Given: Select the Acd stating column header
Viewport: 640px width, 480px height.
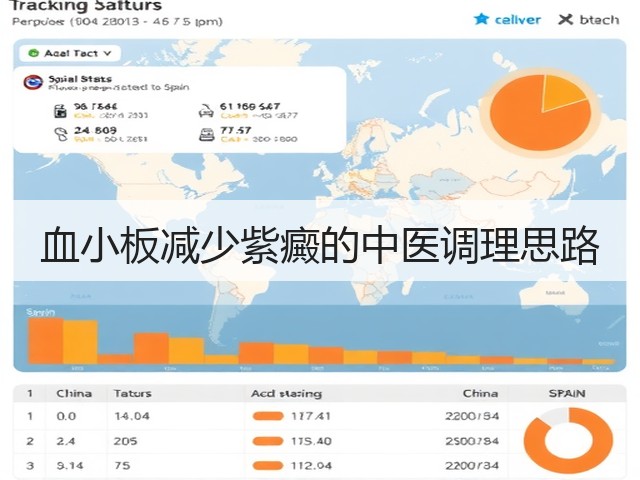Looking at the screenshot, I should [x=286, y=393].
